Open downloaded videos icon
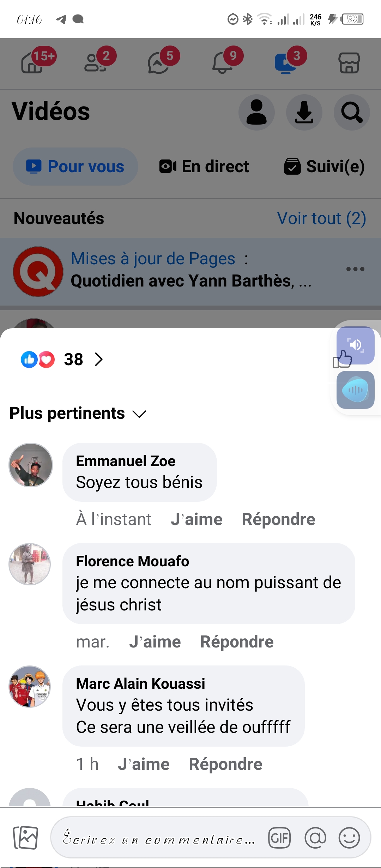This screenshot has width=381, height=868. pyautogui.click(x=304, y=112)
